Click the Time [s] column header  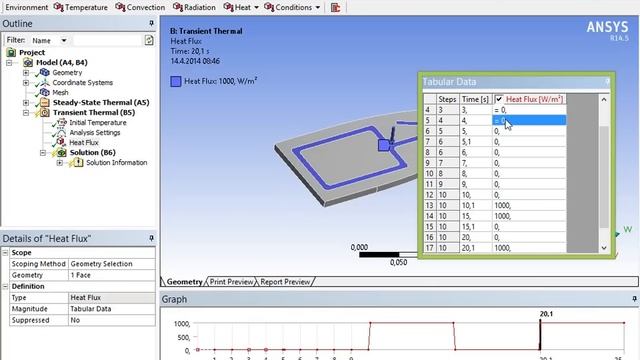click(x=476, y=99)
